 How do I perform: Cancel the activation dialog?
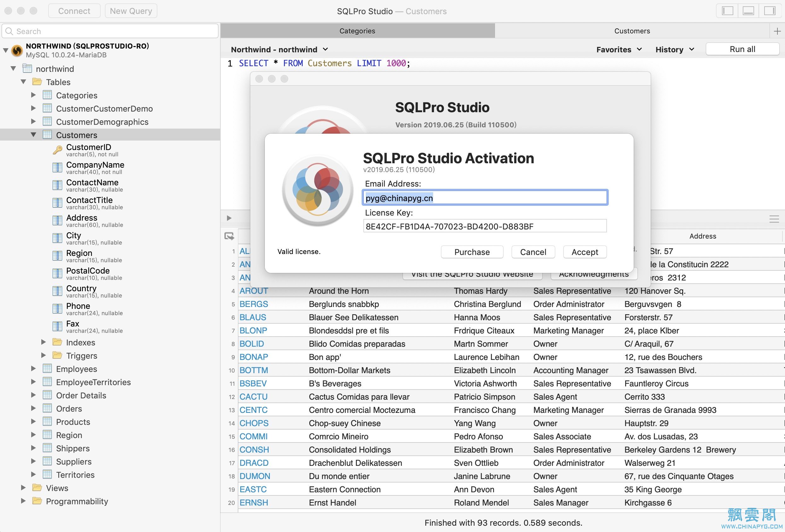(533, 252)
